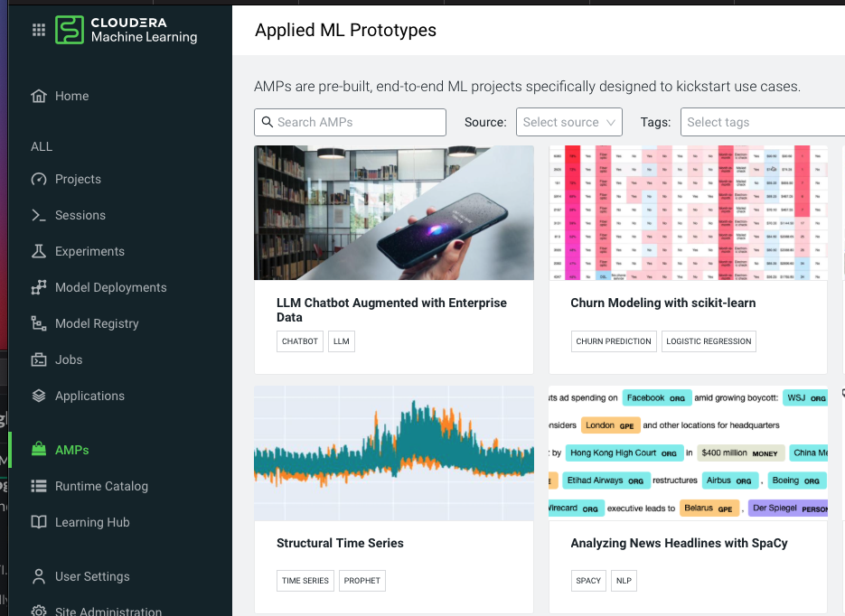This screenshot has width=845, height=616.
Task: Open Learning Hub via its book icon
Action: tap(38, 522)
